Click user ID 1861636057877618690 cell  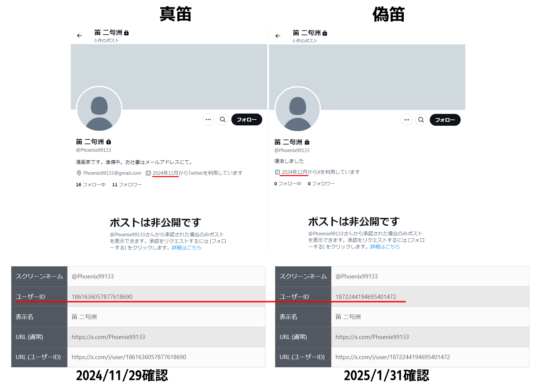tap(166, 297)
